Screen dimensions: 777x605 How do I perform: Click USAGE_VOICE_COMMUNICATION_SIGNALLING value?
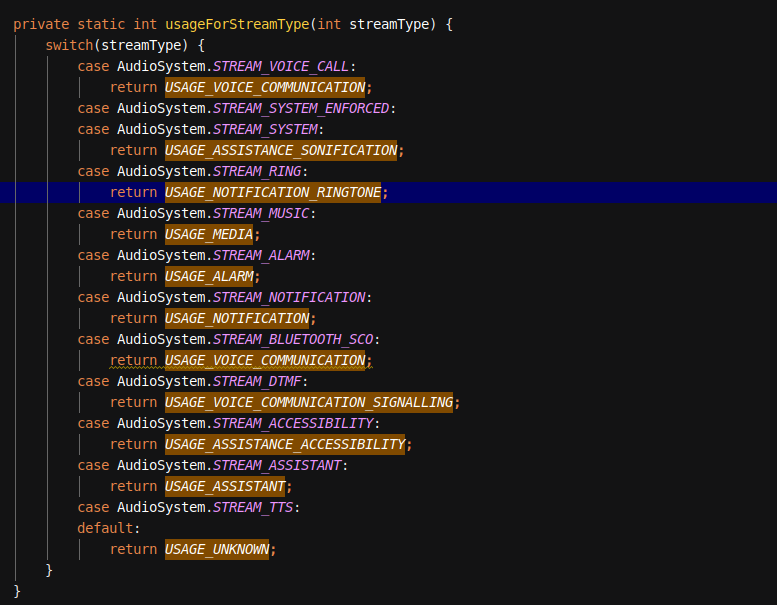pos(309,402)
